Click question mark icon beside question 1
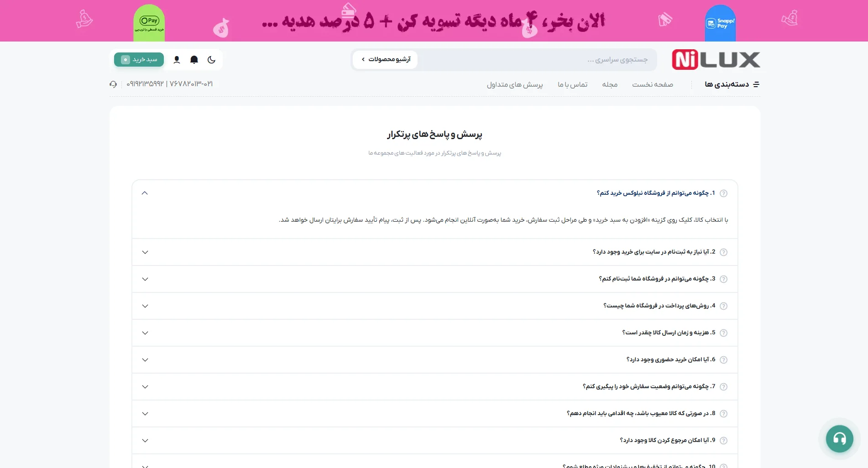The height and width of the screenshot is (468, 868). [x=723, y=193]
